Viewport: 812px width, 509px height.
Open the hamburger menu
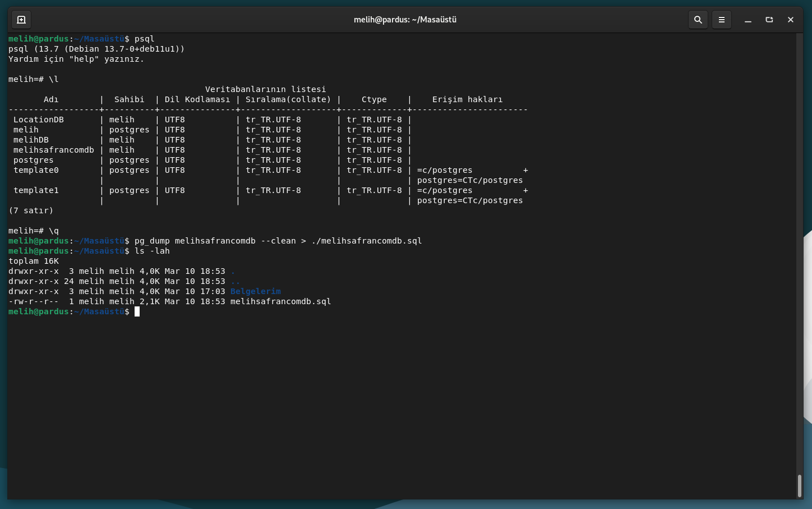[x=722, y=20]
